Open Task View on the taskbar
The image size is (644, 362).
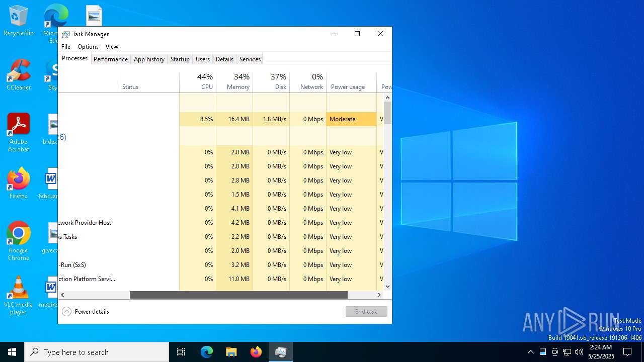(181, 352)
